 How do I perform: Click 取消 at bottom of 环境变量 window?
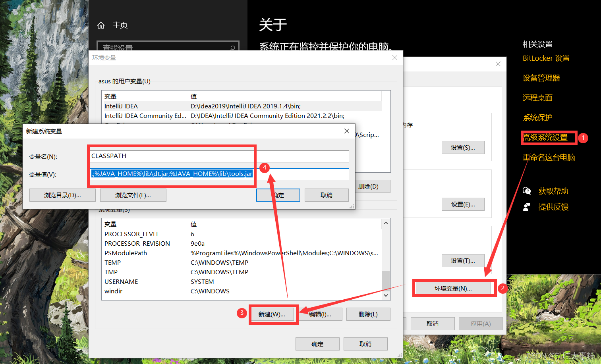[x=365, y=344]
